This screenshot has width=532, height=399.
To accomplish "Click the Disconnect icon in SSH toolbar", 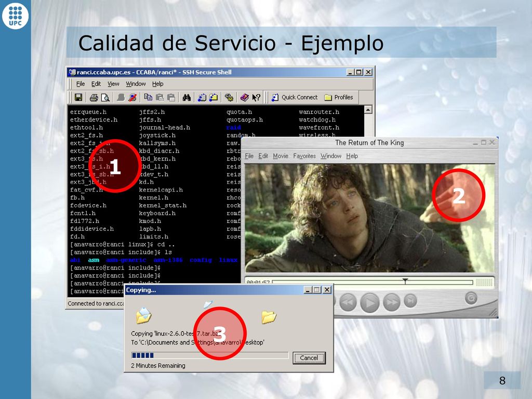I will [x=132, y=98].
